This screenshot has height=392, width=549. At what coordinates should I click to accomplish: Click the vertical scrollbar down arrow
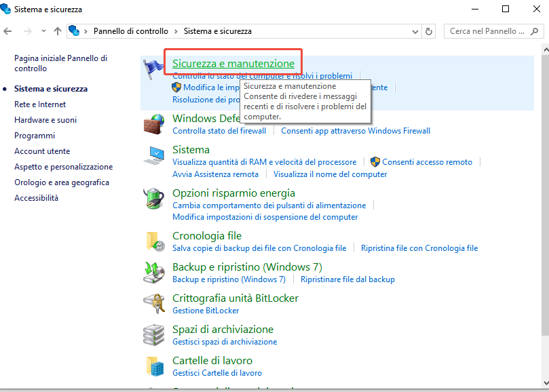click(x=546, y=382)
